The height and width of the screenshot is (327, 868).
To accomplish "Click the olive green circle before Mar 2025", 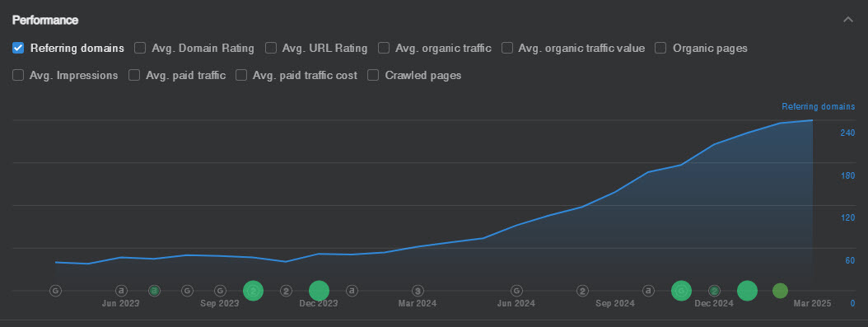I will [780, 291].
